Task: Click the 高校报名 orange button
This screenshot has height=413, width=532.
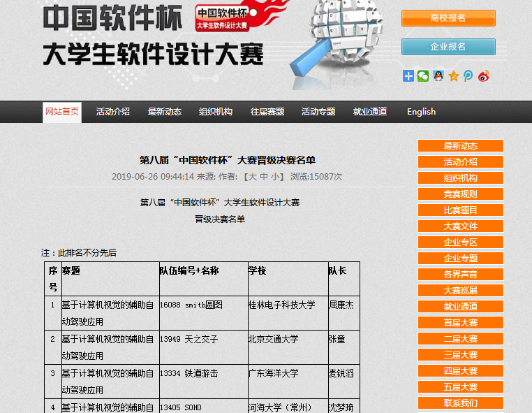Action: point(448,18)
